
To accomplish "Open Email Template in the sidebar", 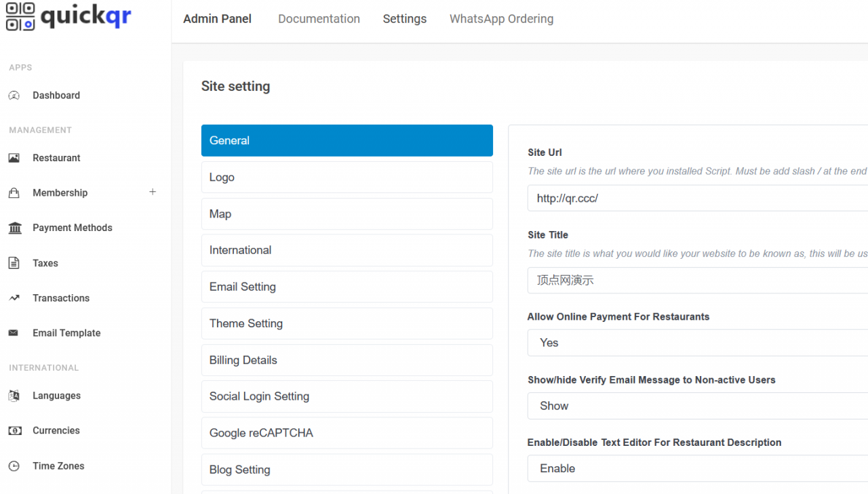I will coord(66,333).
